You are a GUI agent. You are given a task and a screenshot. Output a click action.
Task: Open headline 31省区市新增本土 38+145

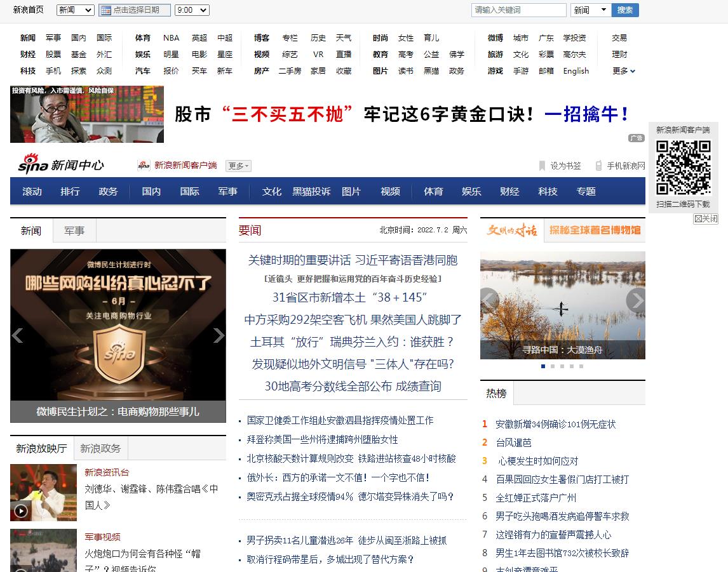click(349, 297)
